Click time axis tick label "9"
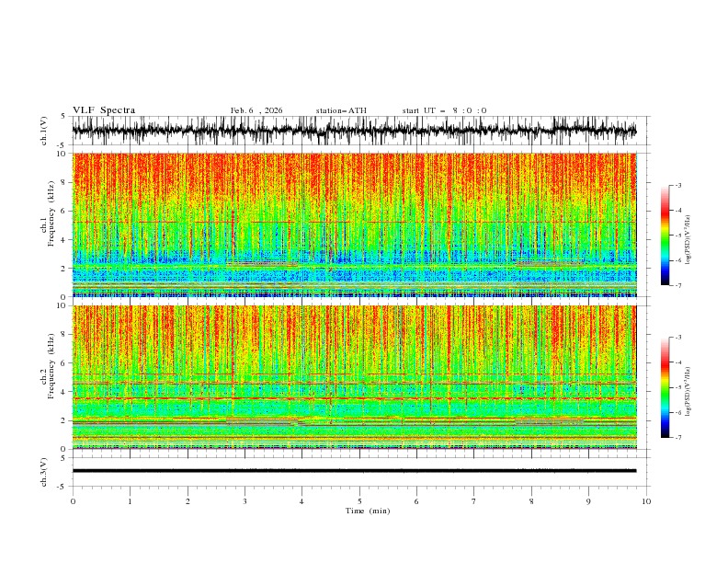This screenshot has height=563, width=728. click(588, 501)
